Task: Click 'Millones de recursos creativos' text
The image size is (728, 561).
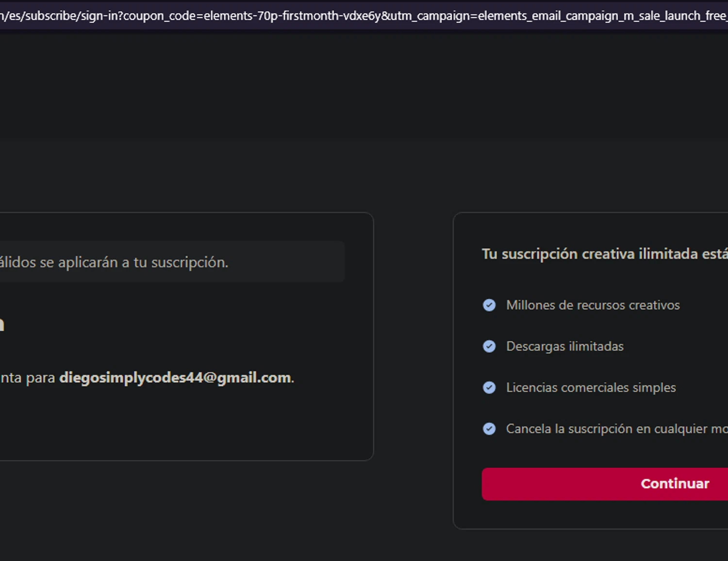Action: click(x=593, y=305)
